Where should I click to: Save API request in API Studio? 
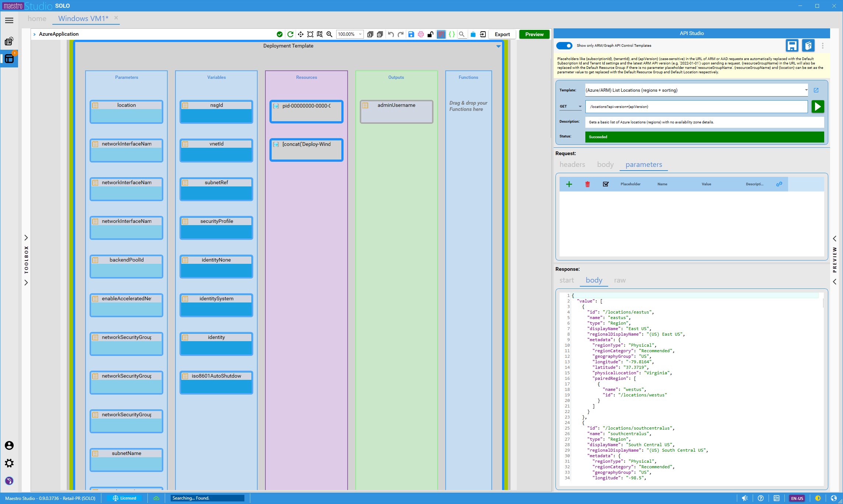pyautogui.click(x=792, y=46)
